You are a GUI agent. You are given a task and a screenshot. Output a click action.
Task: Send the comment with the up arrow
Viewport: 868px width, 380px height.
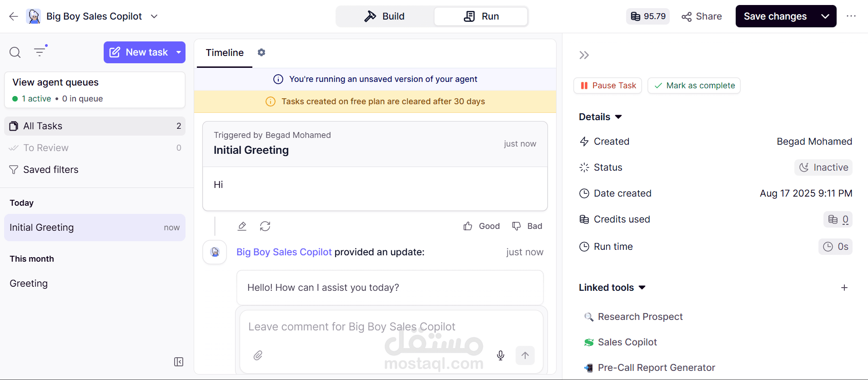point(525,355)
